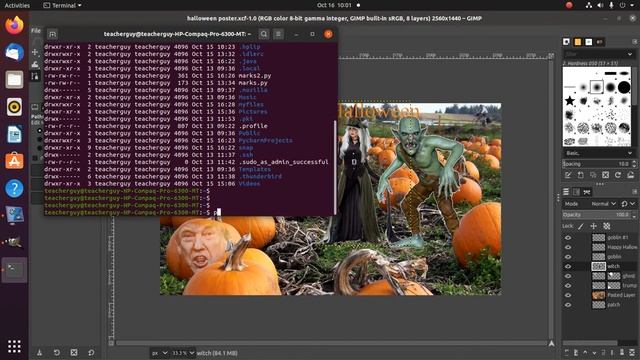Refresh the brushes list
This screenshot has width=640, height=360.
pos(618,175)
